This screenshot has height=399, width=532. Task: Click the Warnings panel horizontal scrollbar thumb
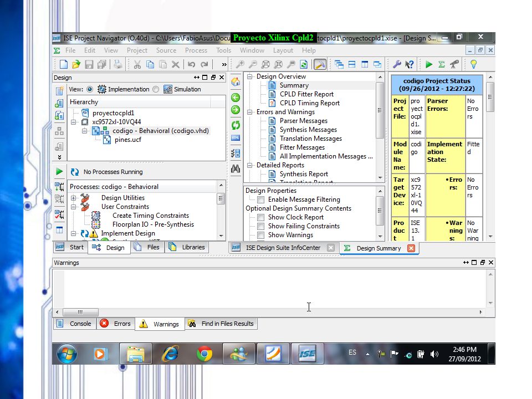coord(80,312)
